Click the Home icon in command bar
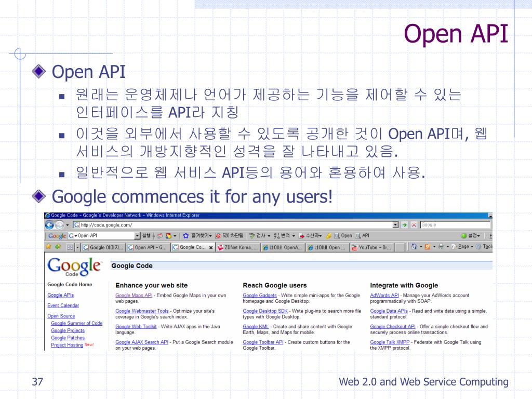 pyautogui.click(x=414, y=247)
